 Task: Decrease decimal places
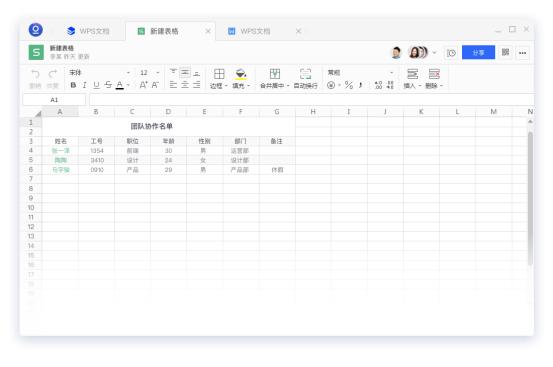click(390, 85)
